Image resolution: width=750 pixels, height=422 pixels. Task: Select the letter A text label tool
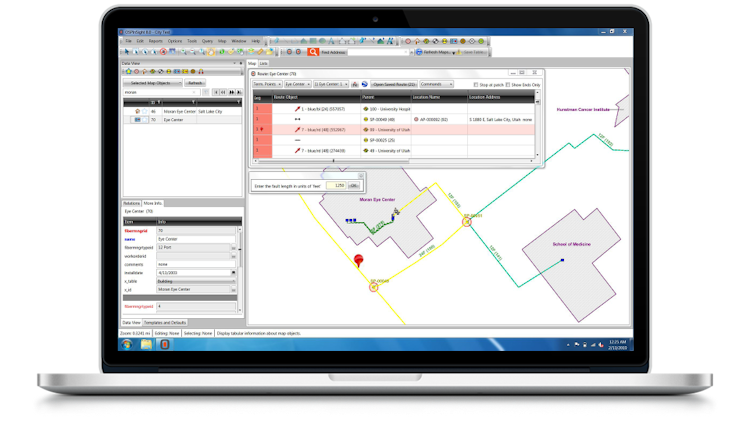point(331,41)
